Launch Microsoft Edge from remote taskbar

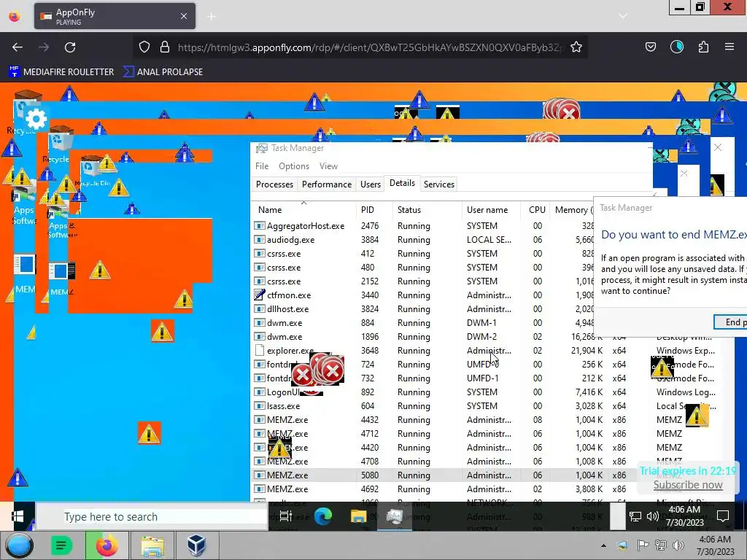323,516
